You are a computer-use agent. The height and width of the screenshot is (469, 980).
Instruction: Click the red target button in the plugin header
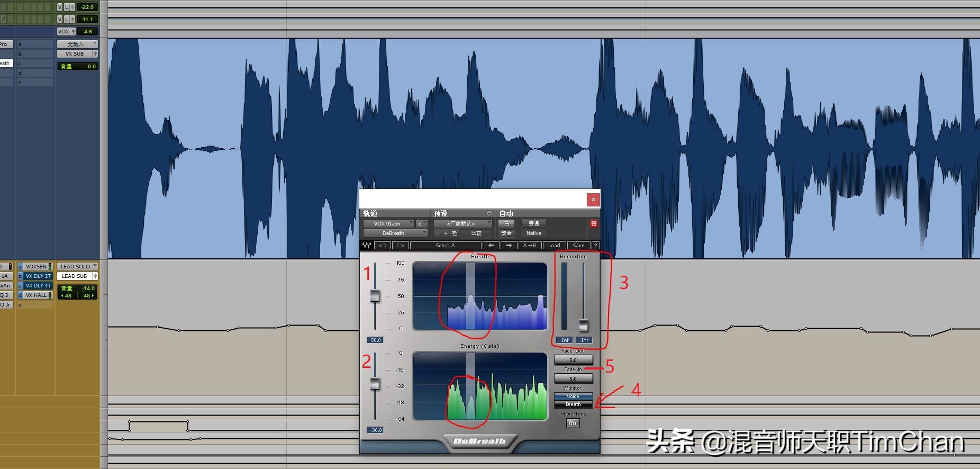click(594, 224)
